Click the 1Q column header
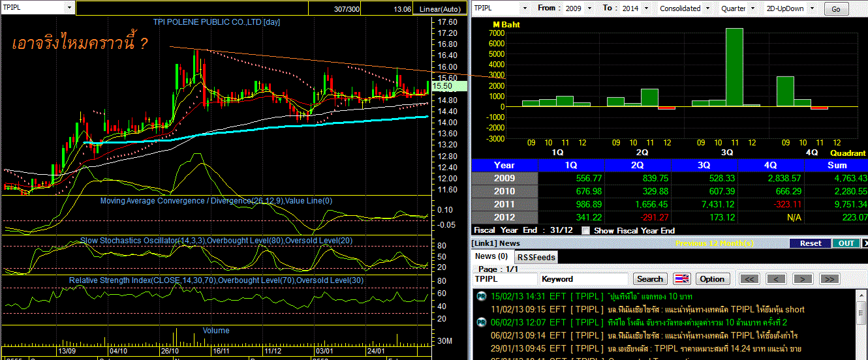The width and height of the screenshot is (868, 360). [x=571, y=165]
